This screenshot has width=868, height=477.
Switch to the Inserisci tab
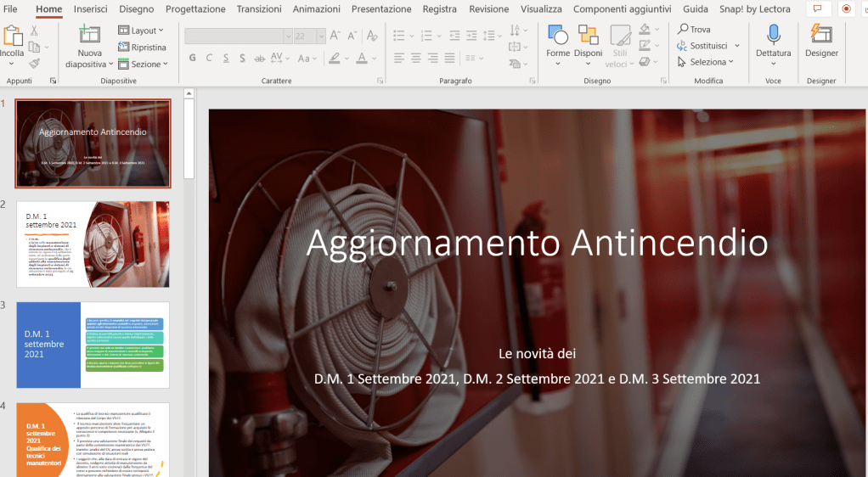(91, 9)
